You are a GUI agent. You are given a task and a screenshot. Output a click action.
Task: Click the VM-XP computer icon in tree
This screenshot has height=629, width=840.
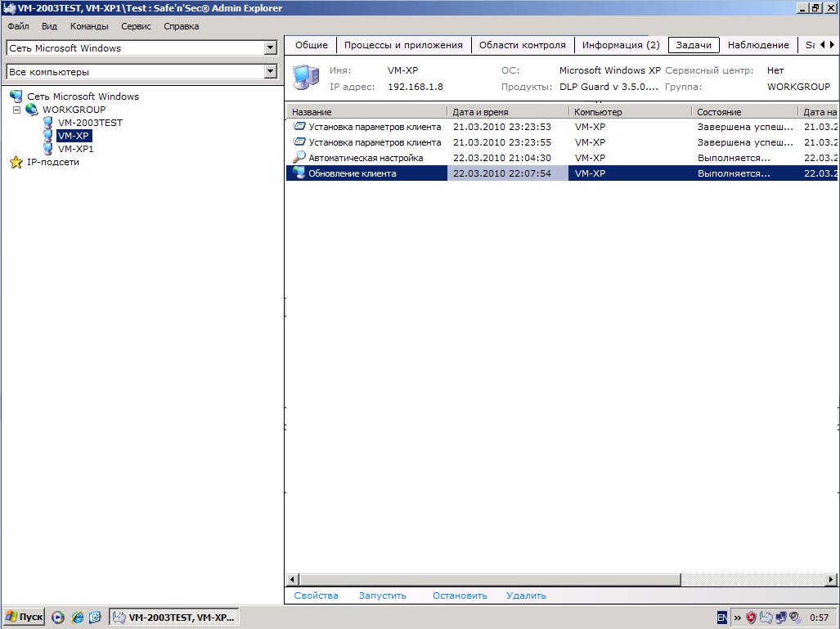point(47,136)
